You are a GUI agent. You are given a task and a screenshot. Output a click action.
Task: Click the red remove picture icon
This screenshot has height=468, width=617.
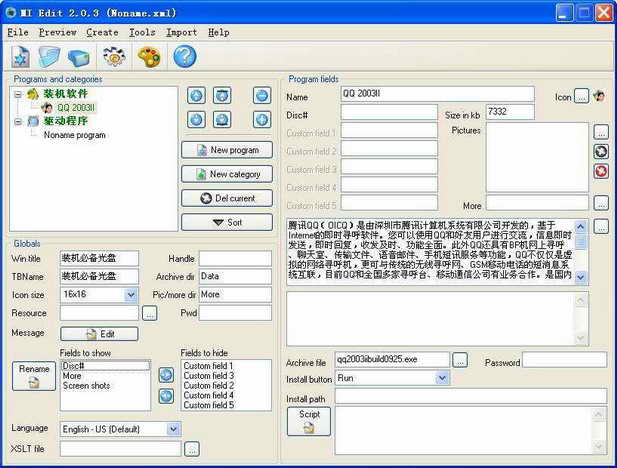click(x=601, y=171)
